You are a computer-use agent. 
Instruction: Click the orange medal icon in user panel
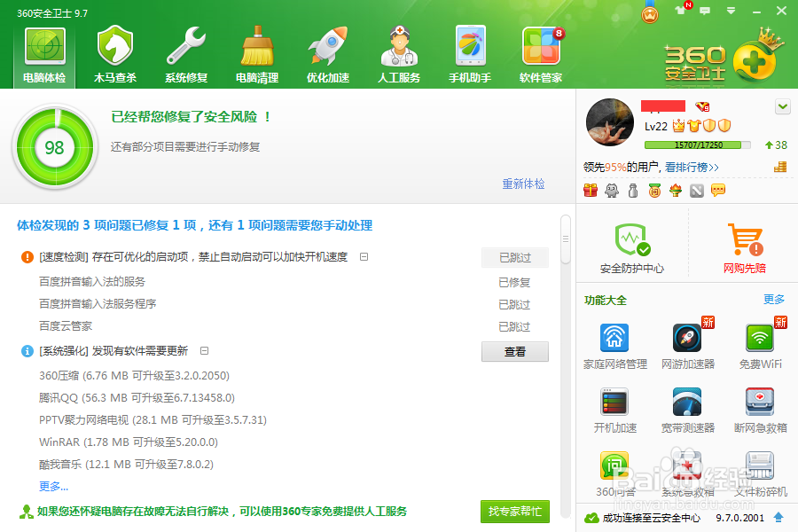(x=654, y=191)
